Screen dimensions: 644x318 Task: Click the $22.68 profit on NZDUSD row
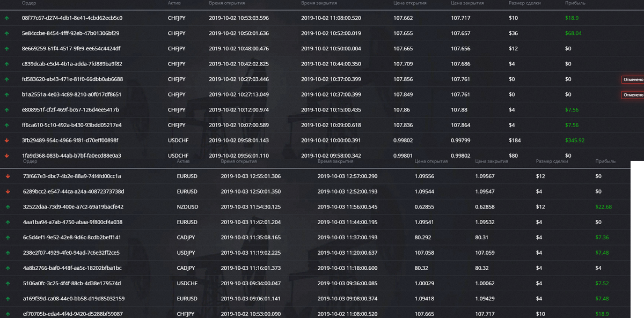(x=603, y=206)
